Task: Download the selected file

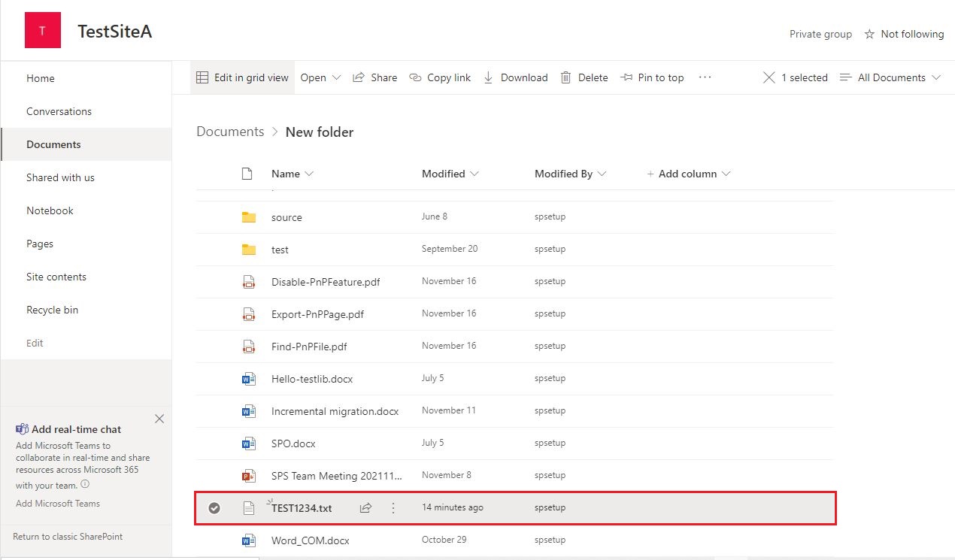Action: (515, 77)
